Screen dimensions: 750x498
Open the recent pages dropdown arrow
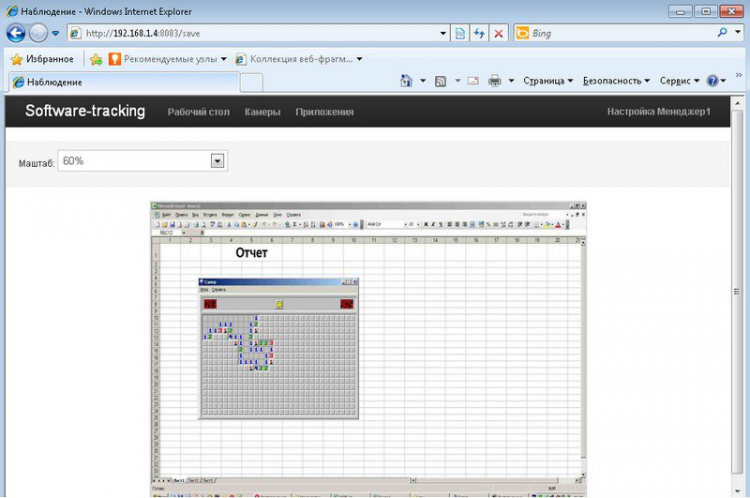pos(55,33)
